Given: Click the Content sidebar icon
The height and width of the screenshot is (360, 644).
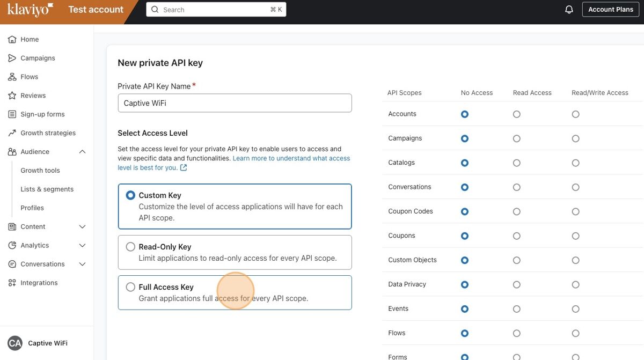Looking at the screenshot, I should point(12,227).
